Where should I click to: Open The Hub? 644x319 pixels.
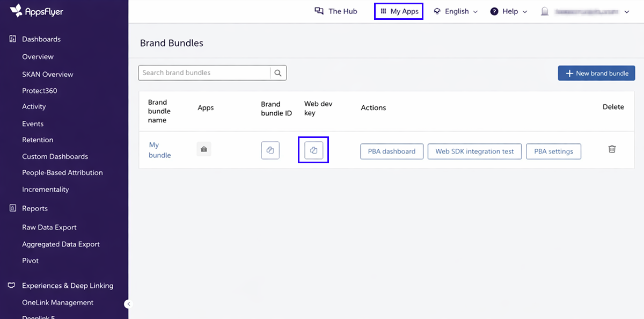coord(336,11)
